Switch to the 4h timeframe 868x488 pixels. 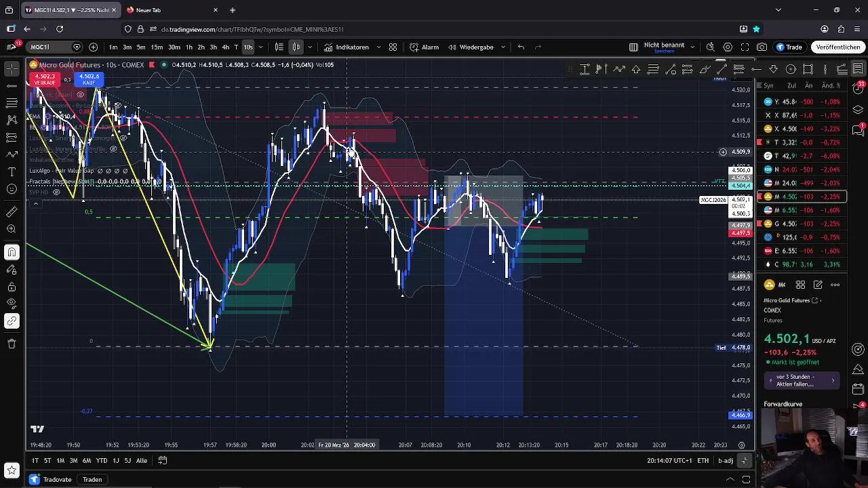click(x=225, y=47)
